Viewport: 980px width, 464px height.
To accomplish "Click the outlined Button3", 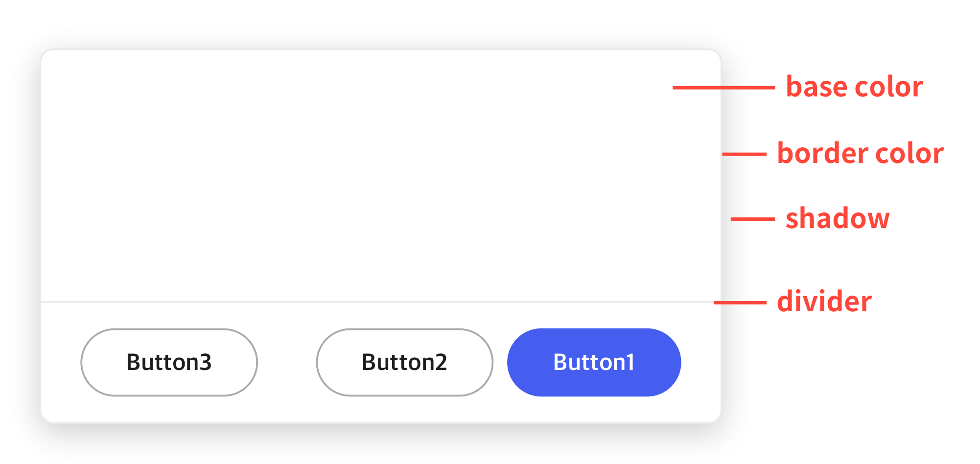I will click(169, 362).
